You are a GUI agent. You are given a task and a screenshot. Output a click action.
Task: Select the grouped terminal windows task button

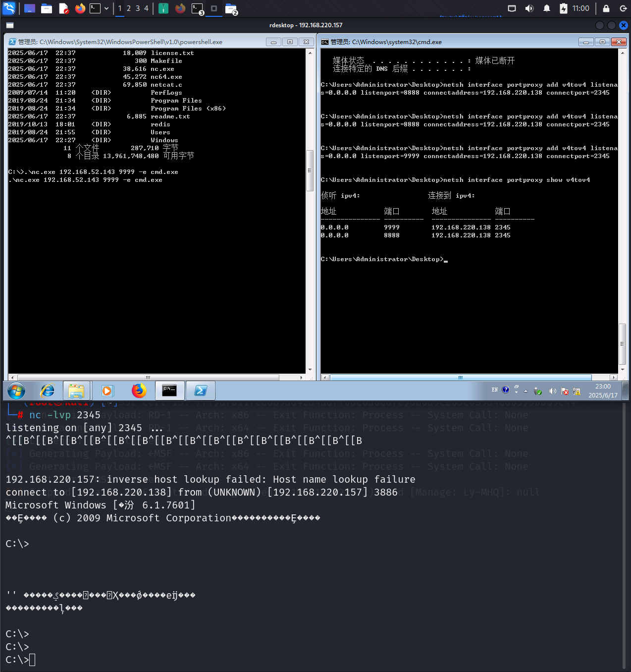pos(197,8)
